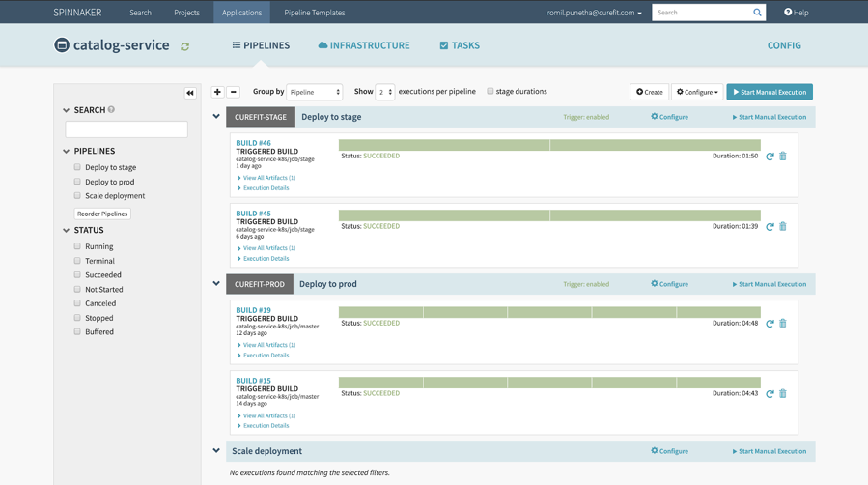Enable the Stopped status filter
This screenshot has width=868, height=485.
click(x=77, y=318)
